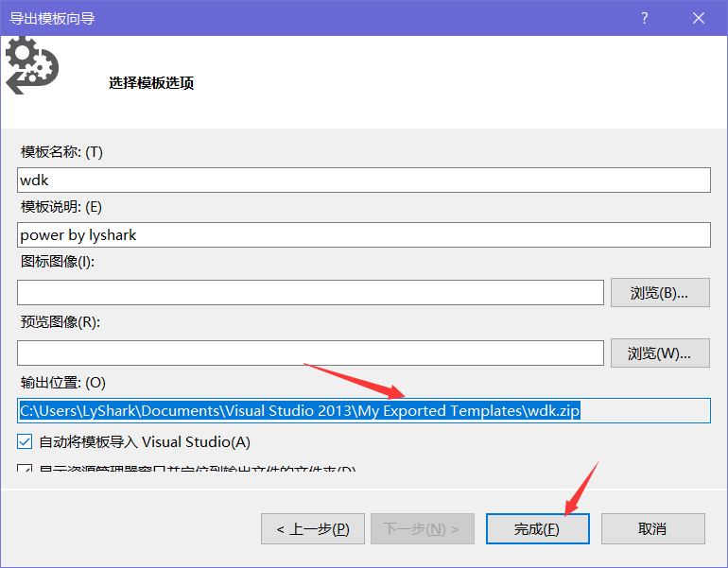The image size is (728, 568).
Task: Click the disabled 下一步(N) button
Action: click(x=423, y=528)
